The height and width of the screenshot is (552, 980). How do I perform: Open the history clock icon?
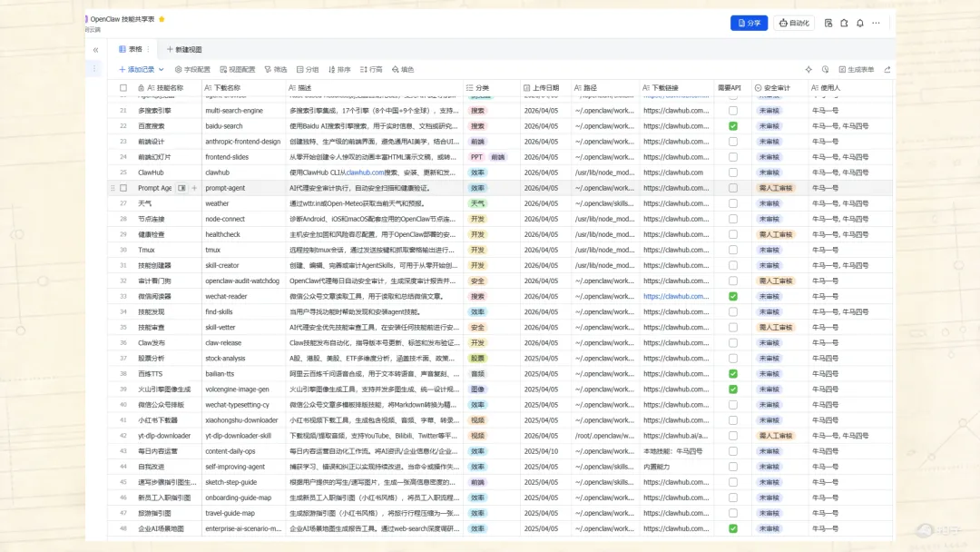[825, 69]
